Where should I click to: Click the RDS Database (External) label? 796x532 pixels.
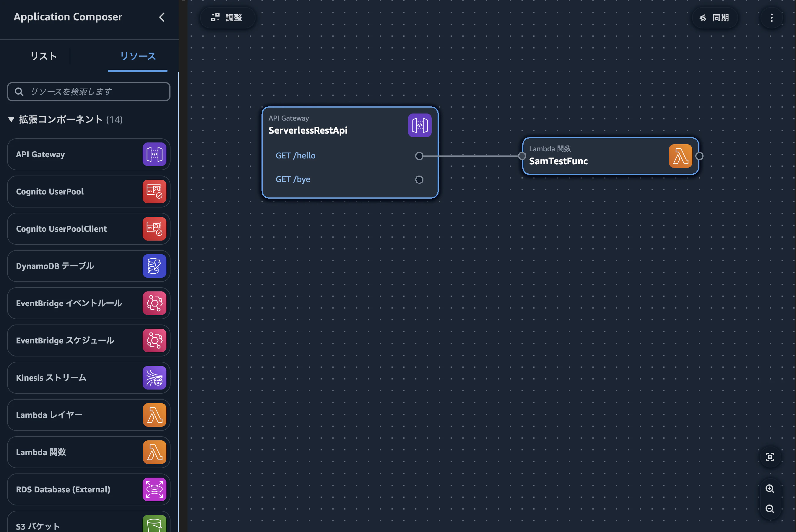coord(63,490)
